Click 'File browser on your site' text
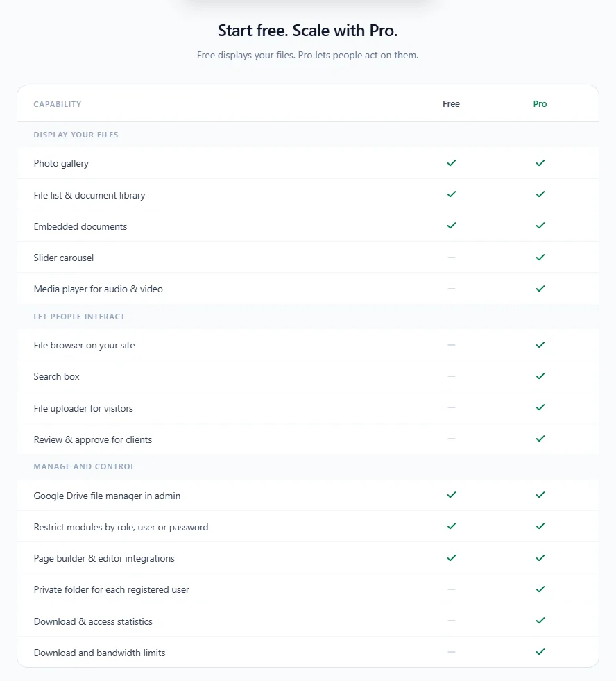This screenshot has width=616, height=681. click(84, 345)
